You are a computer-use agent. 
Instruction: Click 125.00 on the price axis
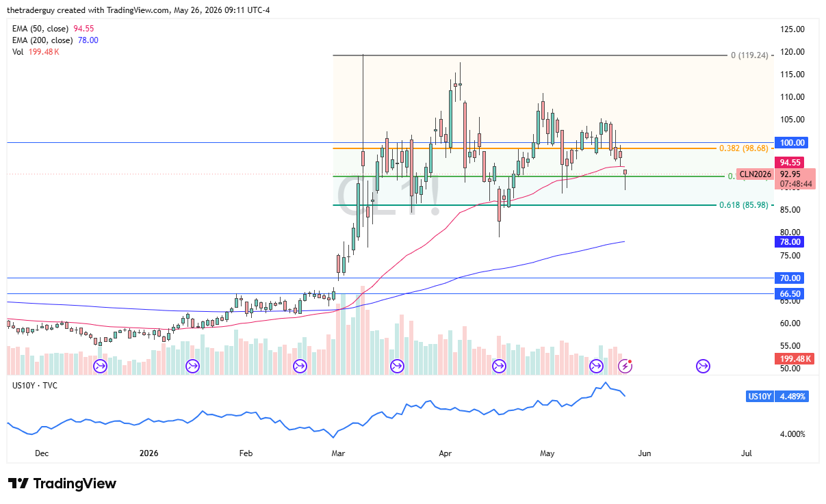coord(791,29)
